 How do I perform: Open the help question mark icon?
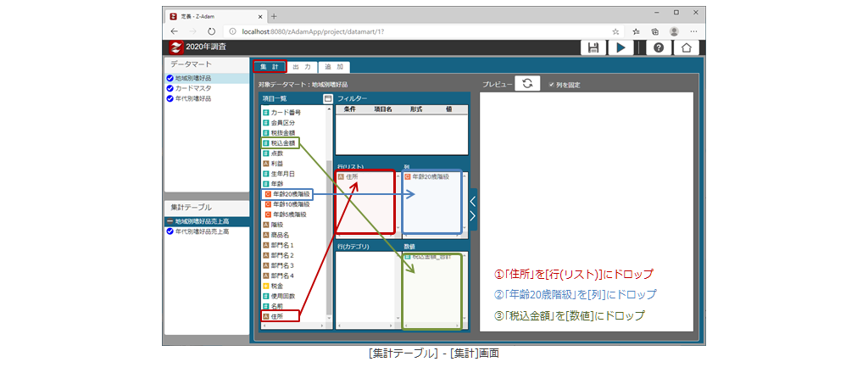(x=658, y=47)
